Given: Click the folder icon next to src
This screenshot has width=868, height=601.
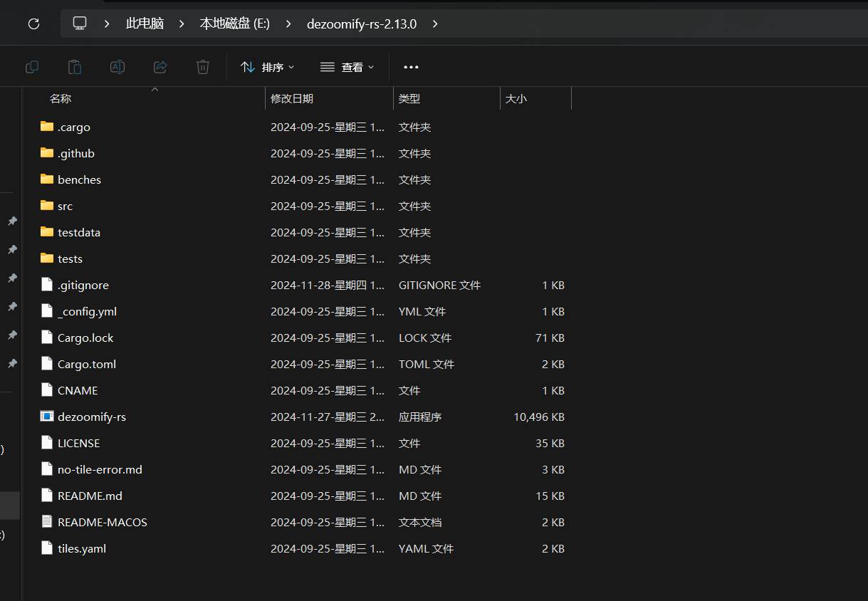Looking at the screenshot, I should coord(46,206).
